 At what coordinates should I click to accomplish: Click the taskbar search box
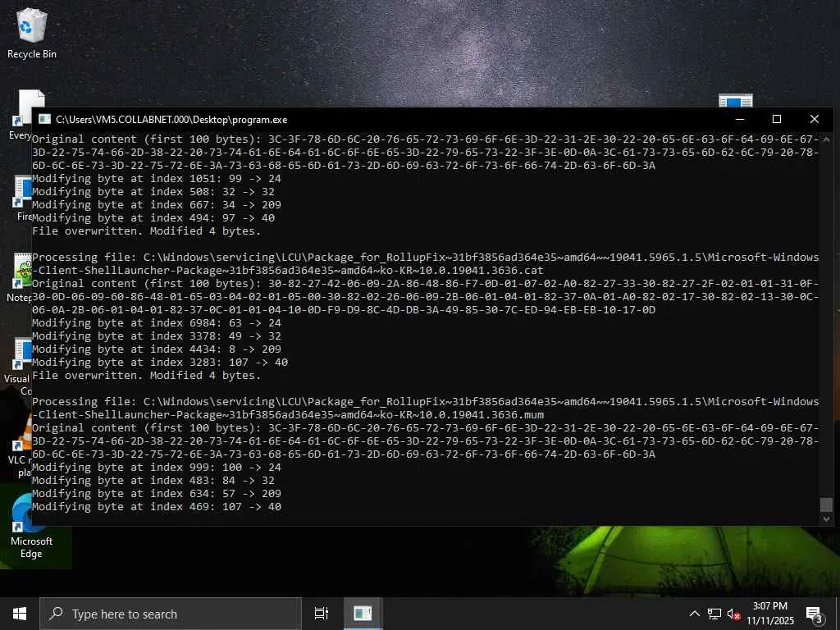coord(171,614)
